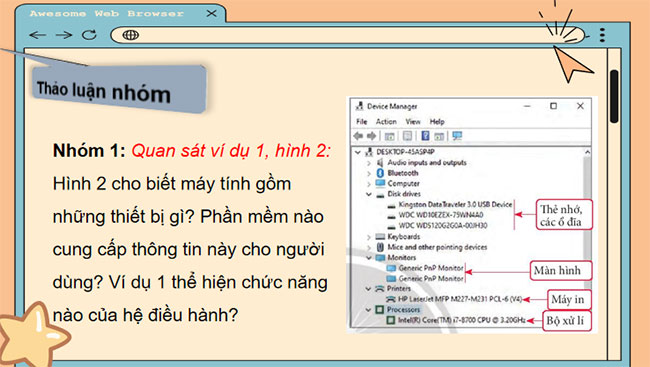This screenshot has height=367, width=650.
Task: Select the Processors label
Action: click(403, 310)
